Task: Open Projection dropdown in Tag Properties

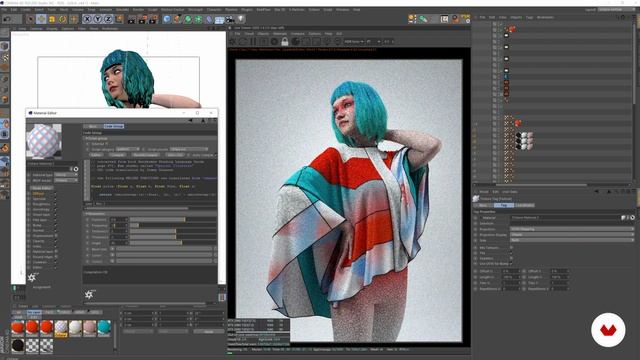Action: (x=572, y=229)
